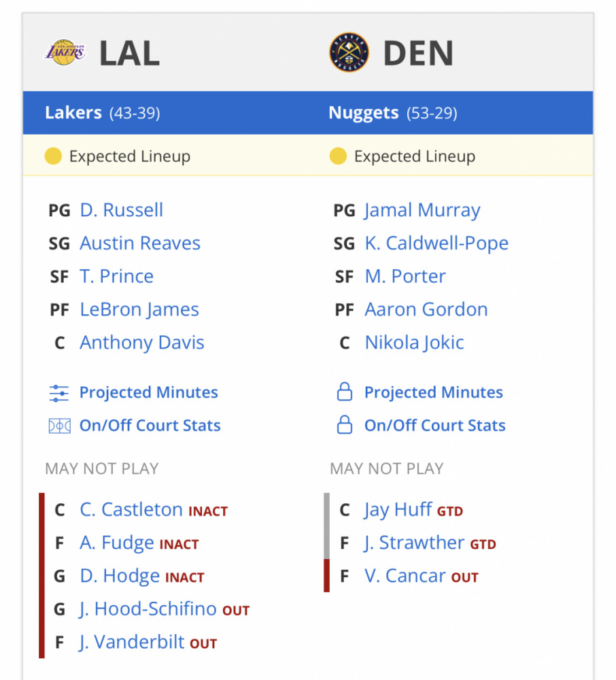View Jamal Murray player link
Image resolution: width=616 pixels, height=680 pixels.
coord(422,210)
